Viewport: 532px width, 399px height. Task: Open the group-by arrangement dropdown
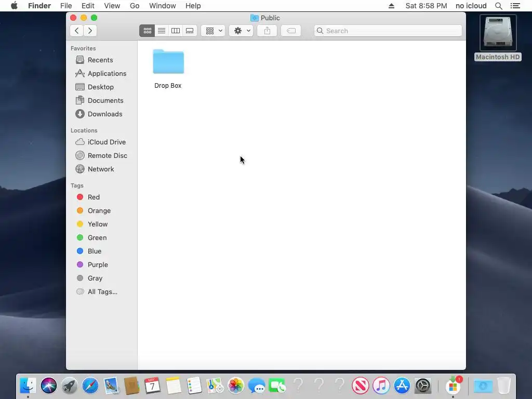click(x=214, y=31)
